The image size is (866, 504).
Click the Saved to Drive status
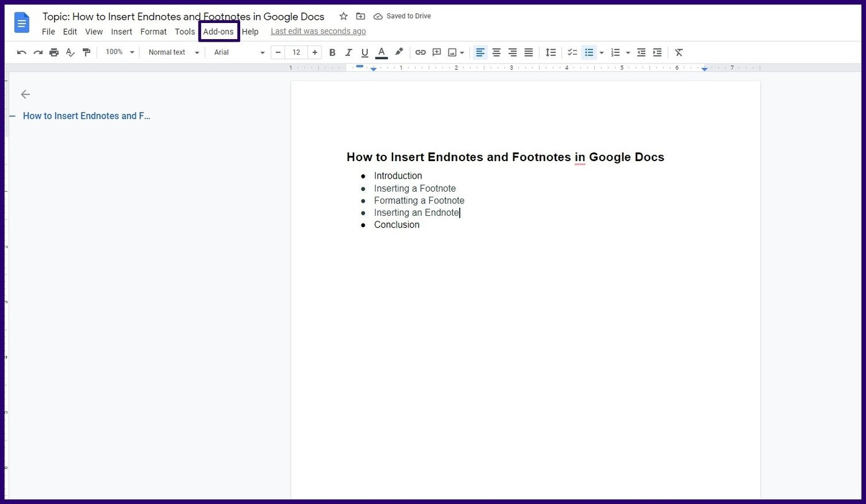click(402, 16)
